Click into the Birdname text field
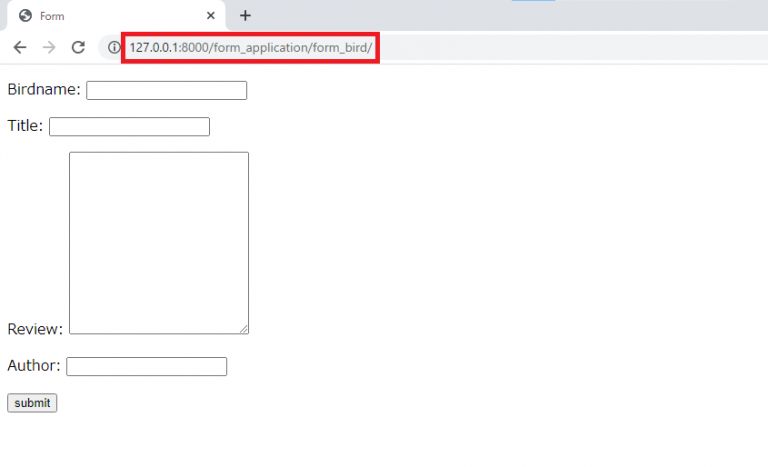Screen dimensions: 768x467 pyautogui.click(x=166, y=91)
